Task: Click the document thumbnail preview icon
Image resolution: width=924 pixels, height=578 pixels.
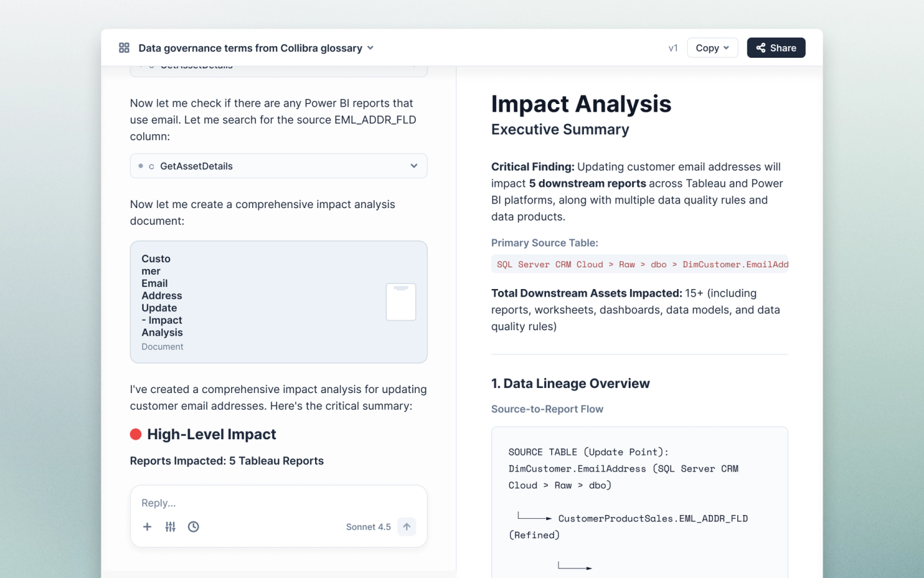Action: coord(401,302)
